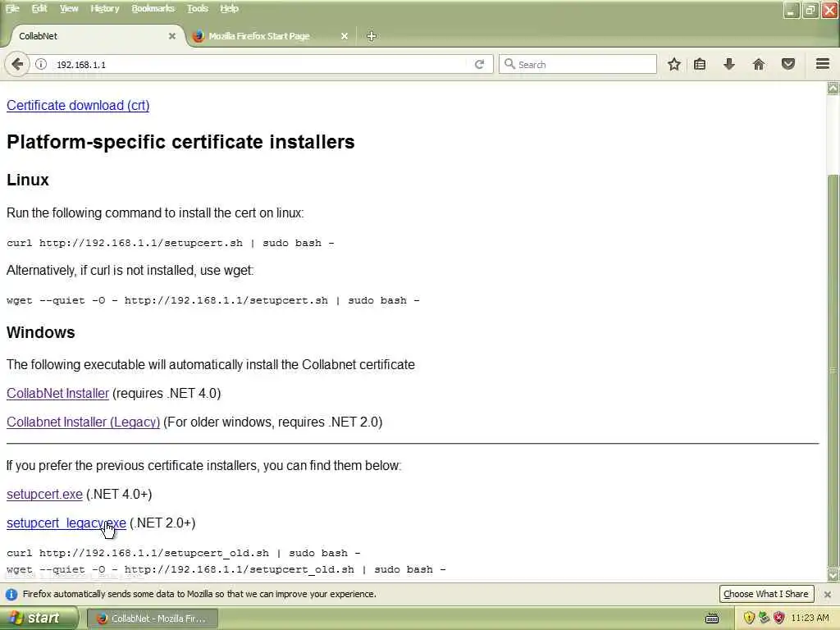Click the network connection tray icon
Viewport: 840px width, 630px height.
click(764, 619)
